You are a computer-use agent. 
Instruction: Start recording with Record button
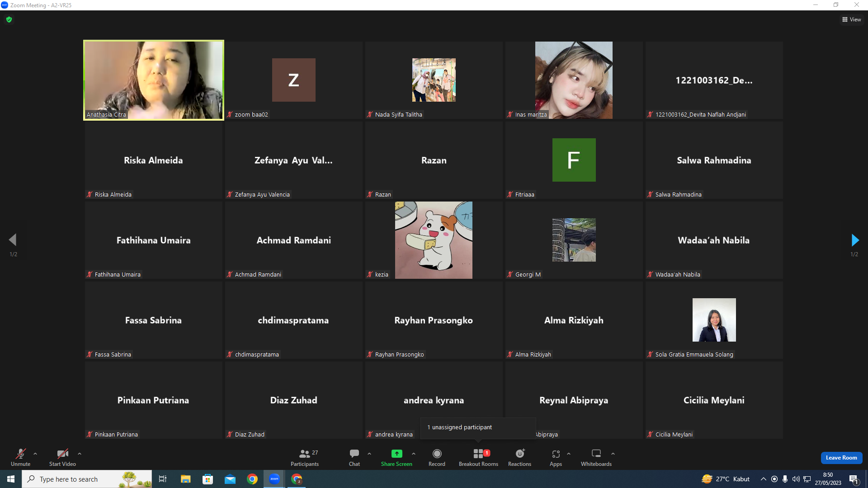[437, 457]
